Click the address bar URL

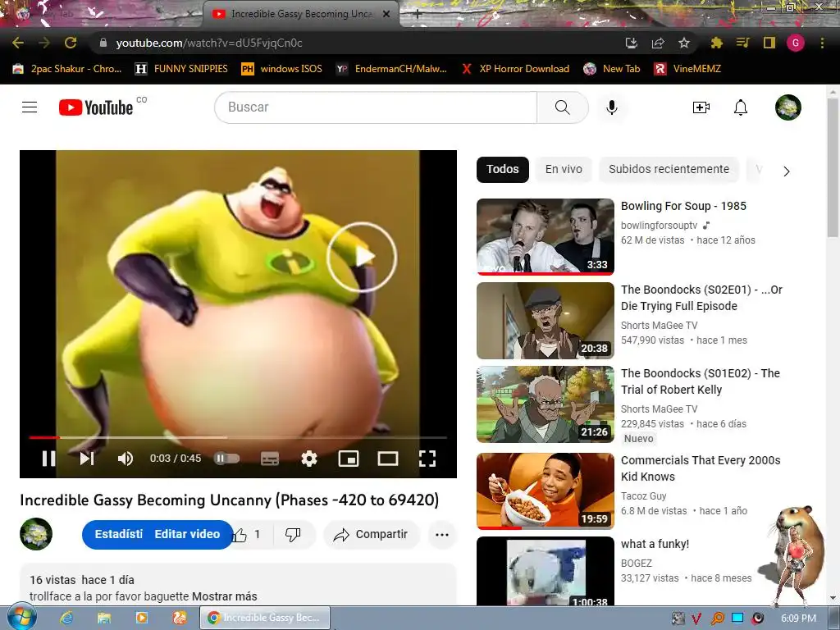click(209, 43)
